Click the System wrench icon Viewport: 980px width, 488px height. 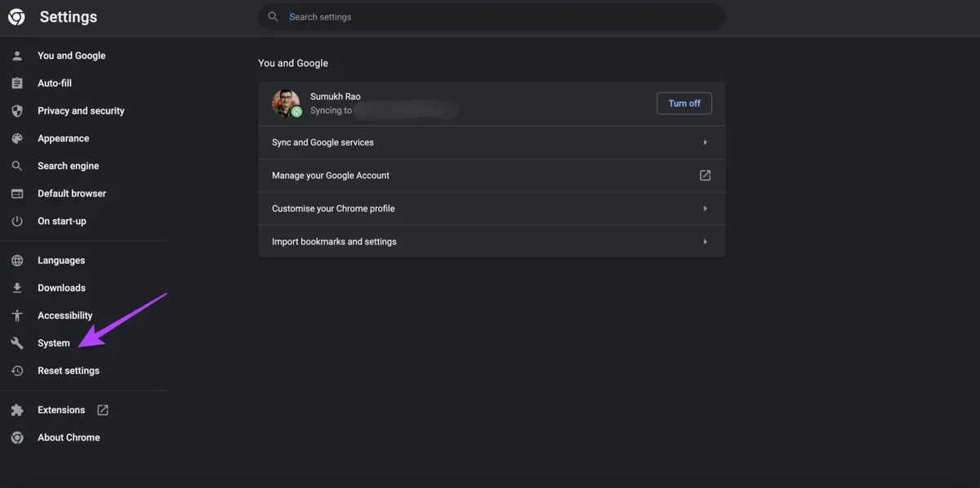(17, 343)
